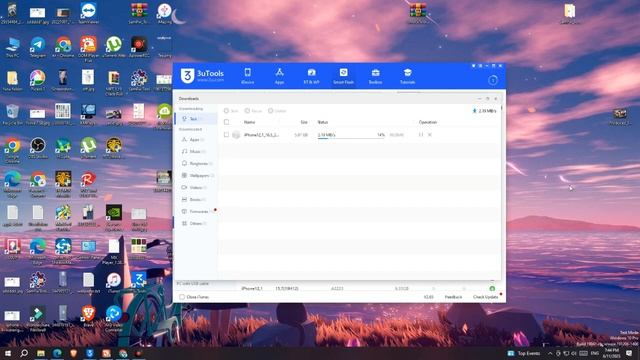This screenshot has height=360, width=640.
Task: Open Picasa 3 desktop shortcut
Action: [38, 81]
